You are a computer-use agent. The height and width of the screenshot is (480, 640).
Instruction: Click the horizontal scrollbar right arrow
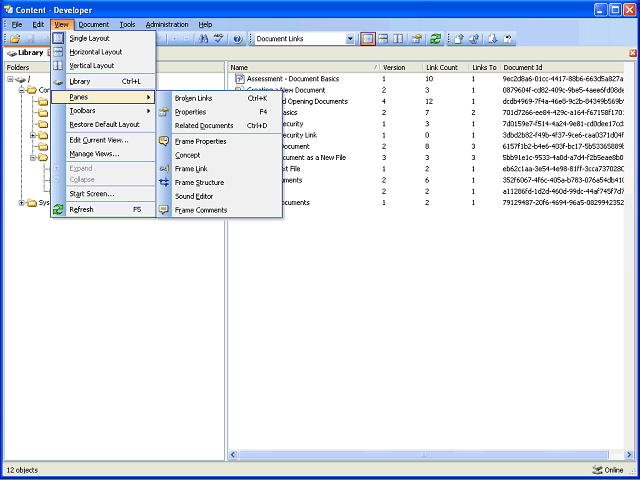click(x=629, y=455)
